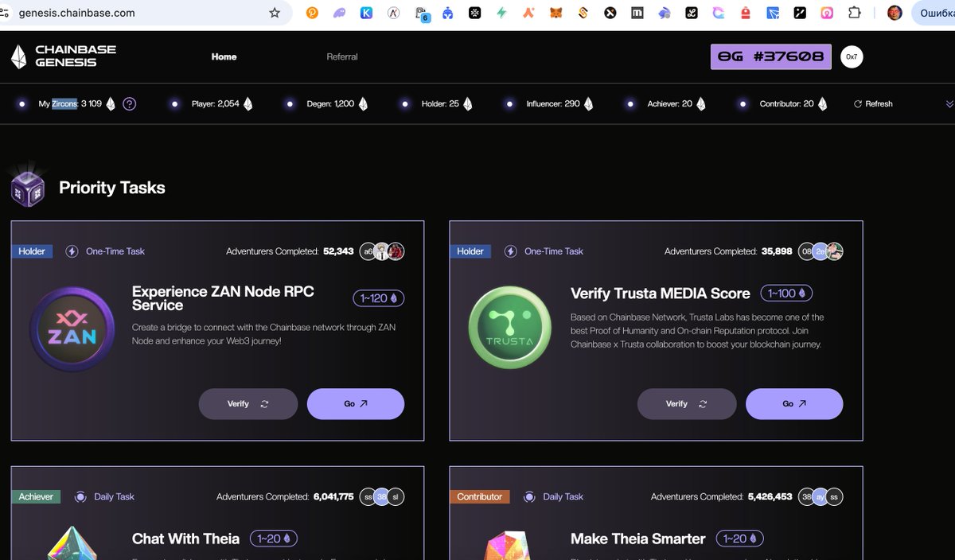Click the Trusta logo on the second task
955x560 pixels.
(x=510, y=328)
